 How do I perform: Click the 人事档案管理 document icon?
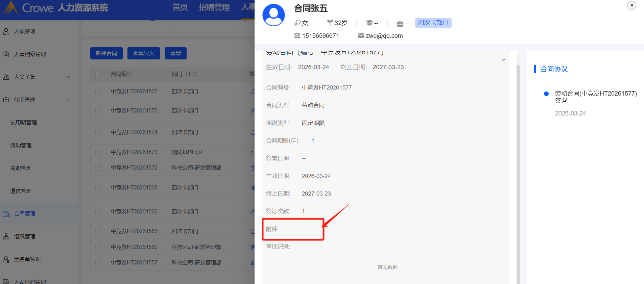(6, 54)
